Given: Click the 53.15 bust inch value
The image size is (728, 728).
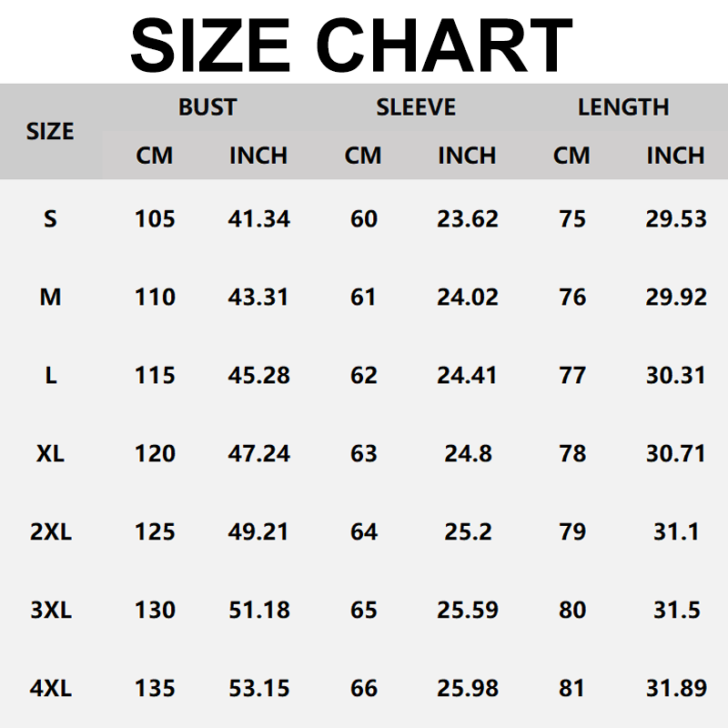Looking at the screenshot, I should click(x=258, y=688).
